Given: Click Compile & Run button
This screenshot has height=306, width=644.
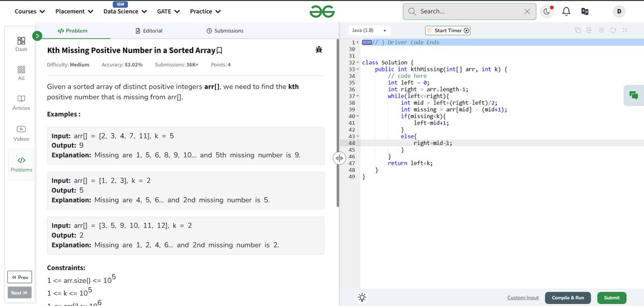Looking at the screenshot, I should pyautogui.click(x=568, y=297).
